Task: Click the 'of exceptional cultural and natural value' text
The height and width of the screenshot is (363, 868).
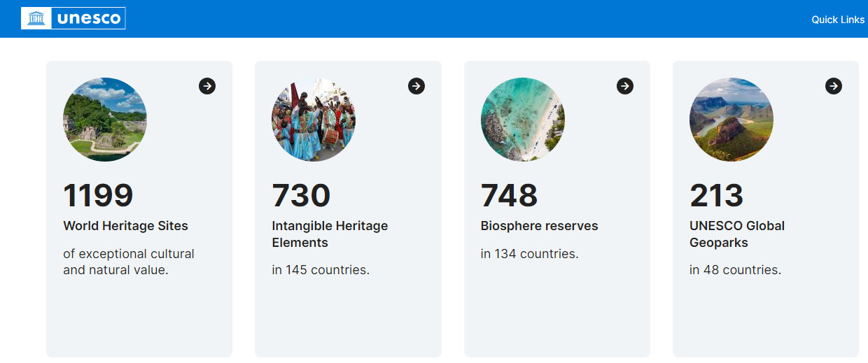Action: point(129,262)
